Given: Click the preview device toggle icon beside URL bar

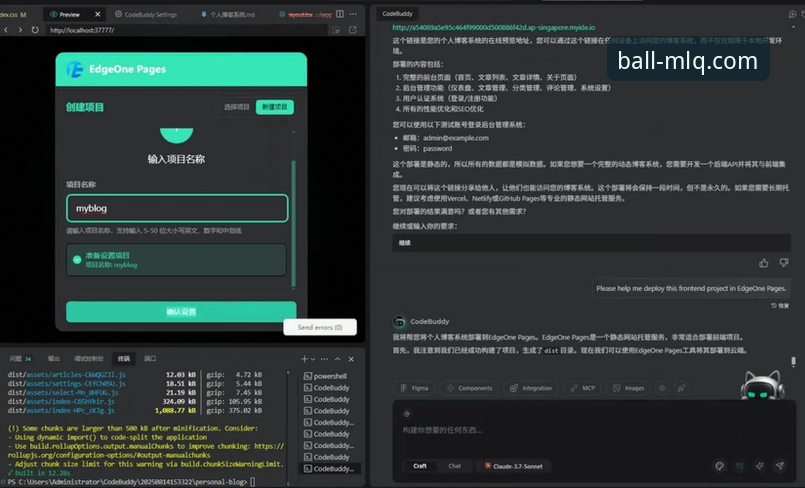Looking at the screenshot, I should click(x=336, y=30).
